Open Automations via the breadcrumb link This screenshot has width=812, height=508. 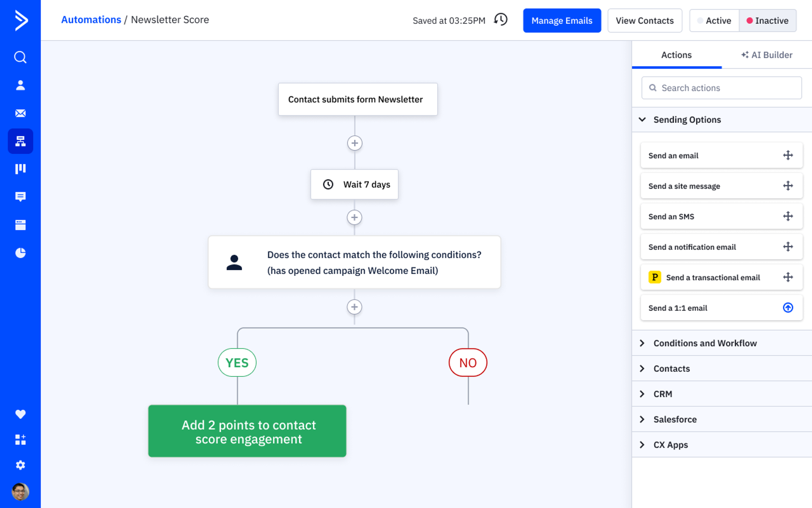[91, 19]
